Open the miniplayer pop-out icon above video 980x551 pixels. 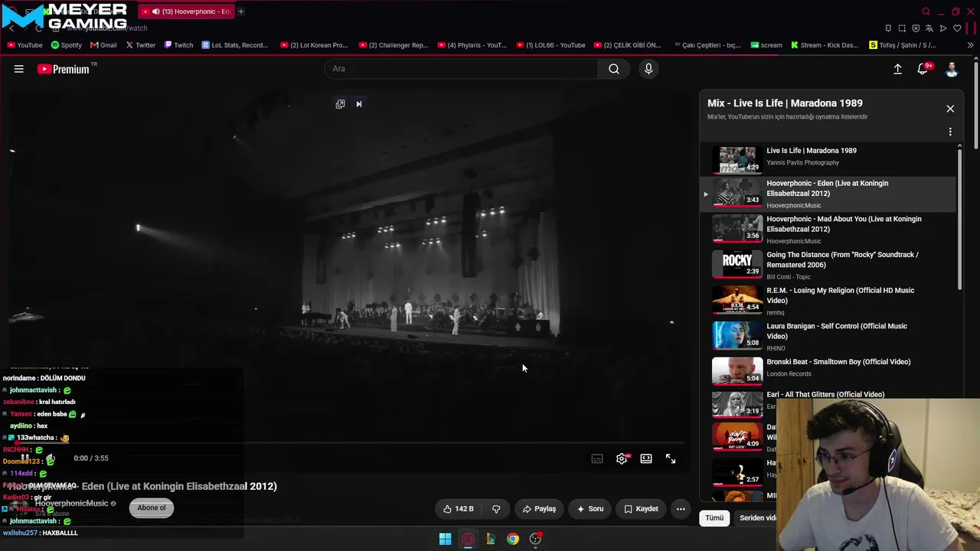(341, 104)
